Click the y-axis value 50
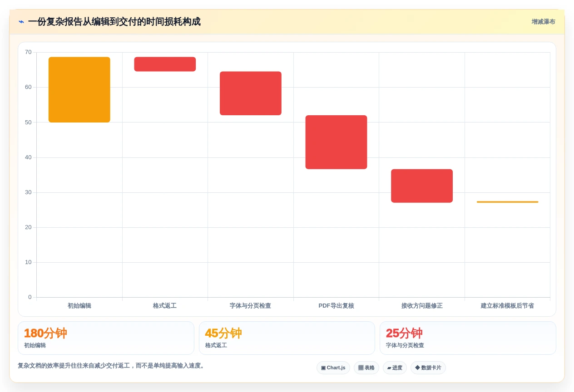Image resolution: width=574 pixels, height=392 pixels. click(x=28, y=122)
